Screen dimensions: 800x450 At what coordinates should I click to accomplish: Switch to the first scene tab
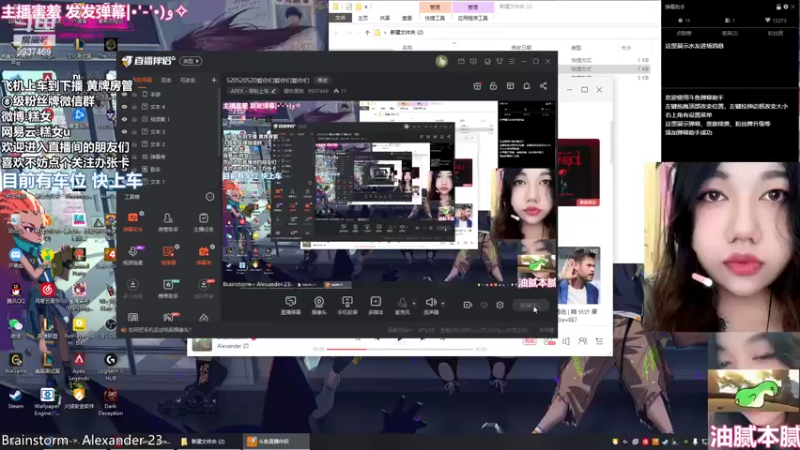[142, 80]
